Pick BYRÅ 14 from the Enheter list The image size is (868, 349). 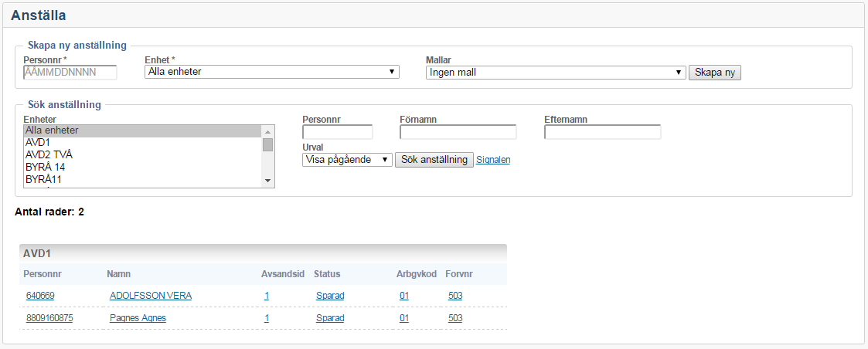pyautogui.click(x=143, y=168)
